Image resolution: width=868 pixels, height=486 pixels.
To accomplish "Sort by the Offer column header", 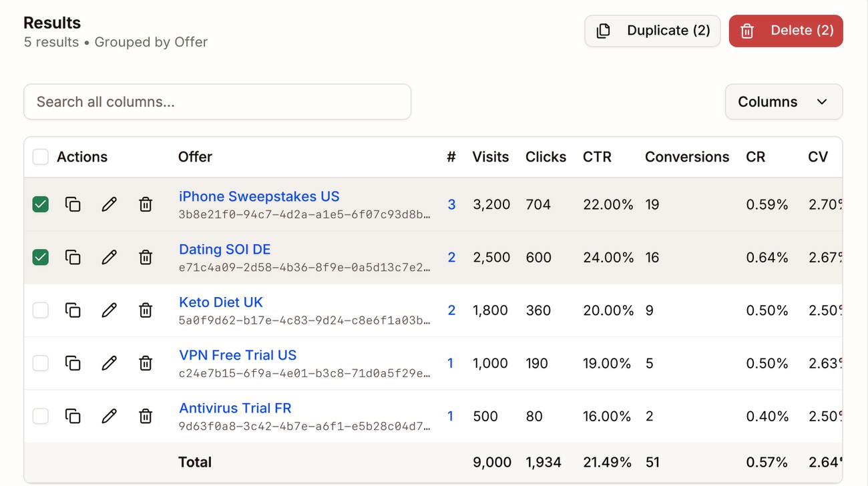I will point(195,157).
